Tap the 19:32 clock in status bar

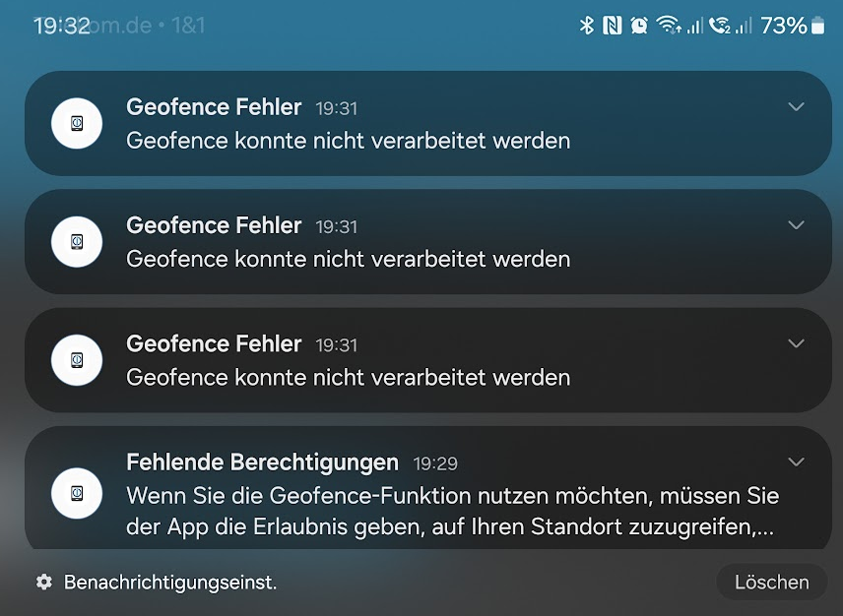tap(62, 26)
